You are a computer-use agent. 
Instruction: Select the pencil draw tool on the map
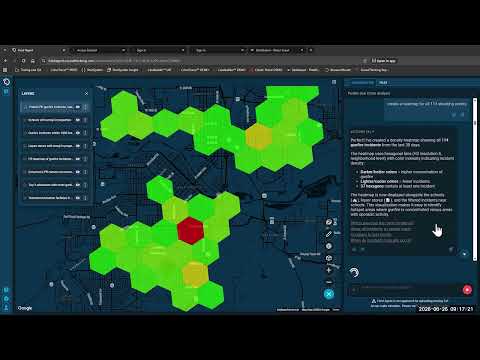pyautogui.click(x=329, y=234)
